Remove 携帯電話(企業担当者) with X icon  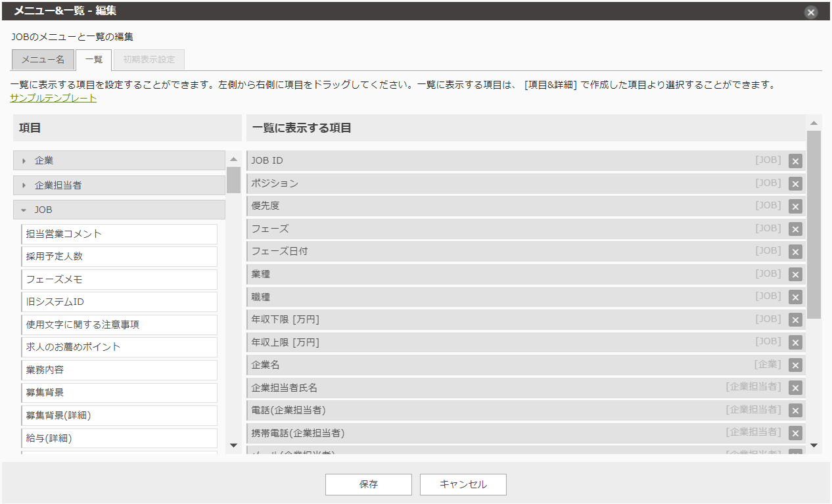[x=795, y=433]
